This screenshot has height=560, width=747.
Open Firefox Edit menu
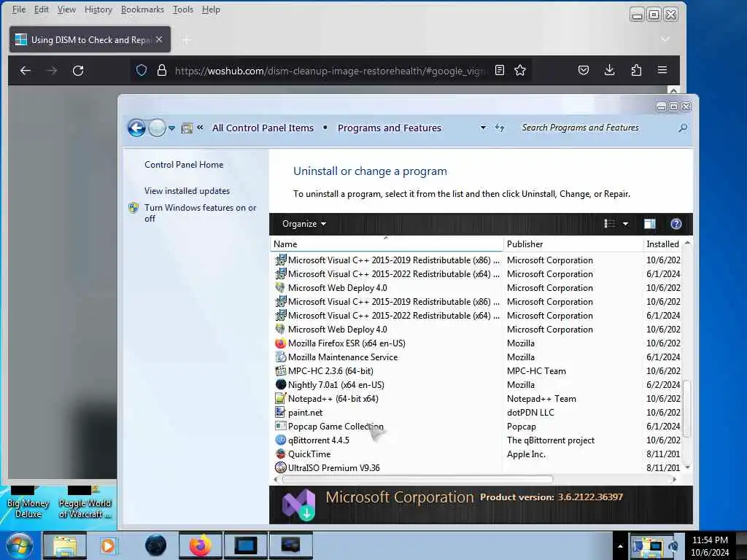42,9
